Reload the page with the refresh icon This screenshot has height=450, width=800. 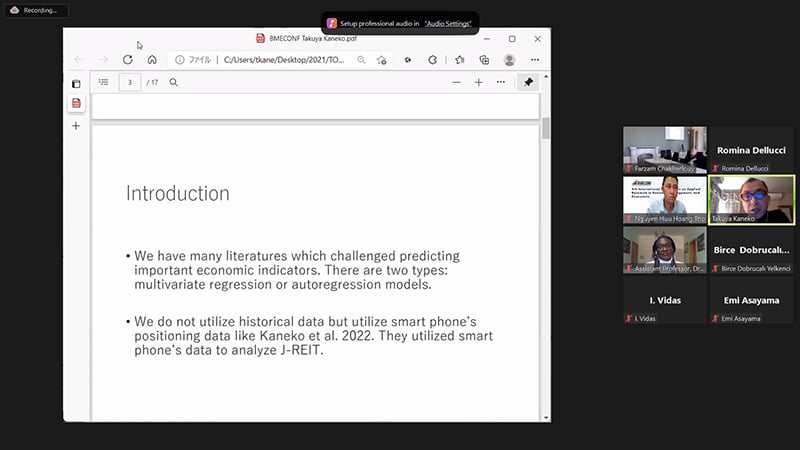pos(128,60)
